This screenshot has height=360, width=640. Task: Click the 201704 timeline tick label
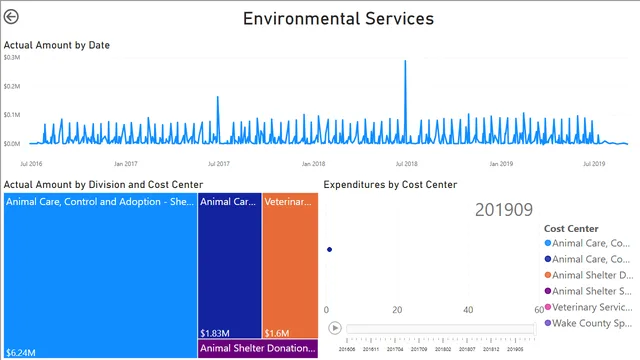tap(395, 349)
